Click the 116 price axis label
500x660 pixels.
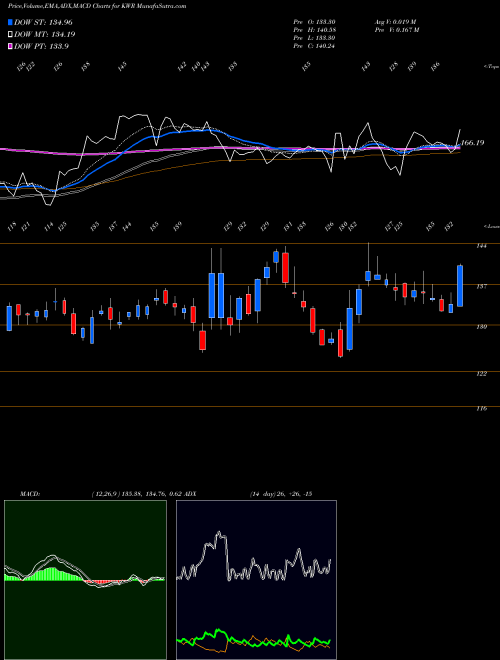click(x=481, y=408)
